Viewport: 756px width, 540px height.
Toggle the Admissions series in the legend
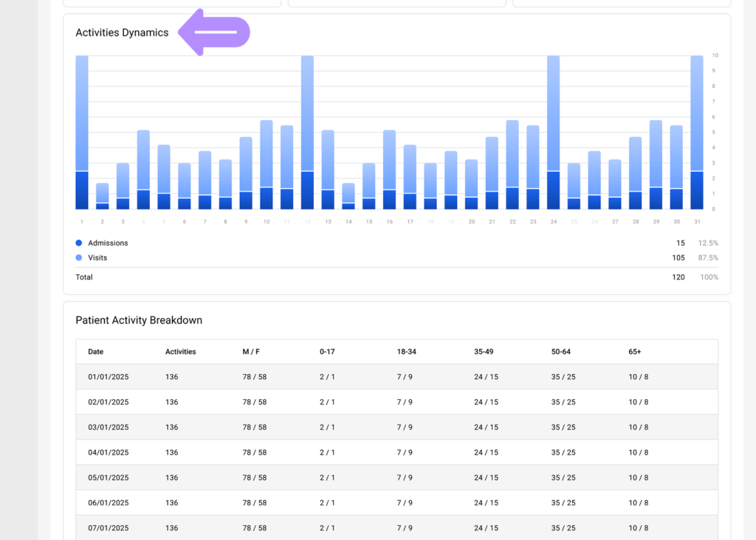[x=109, y=243]
